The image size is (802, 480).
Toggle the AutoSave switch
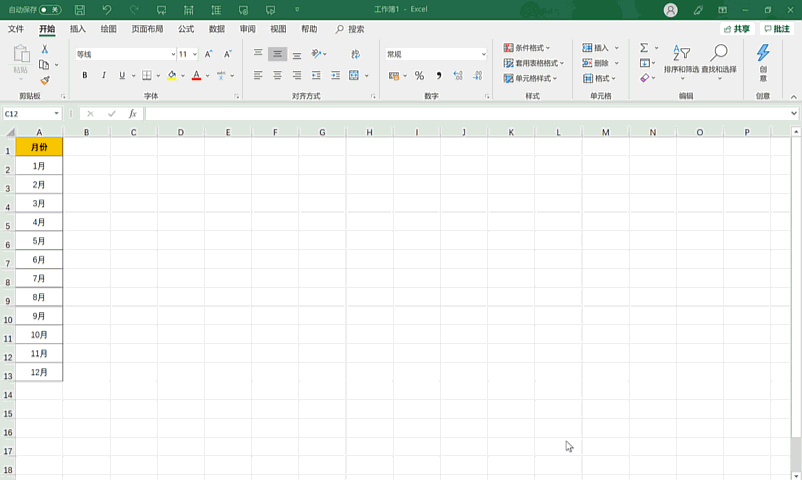point(50,10)
